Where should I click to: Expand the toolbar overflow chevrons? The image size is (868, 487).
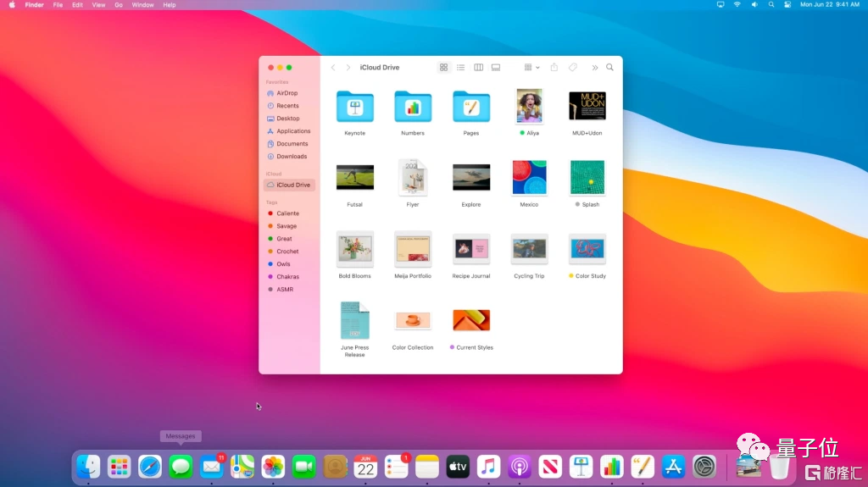(594, 68)
